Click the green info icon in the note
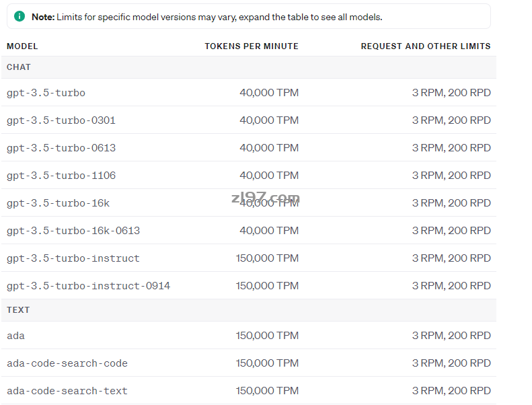532x405 pixels. click(x=20, y=16)
